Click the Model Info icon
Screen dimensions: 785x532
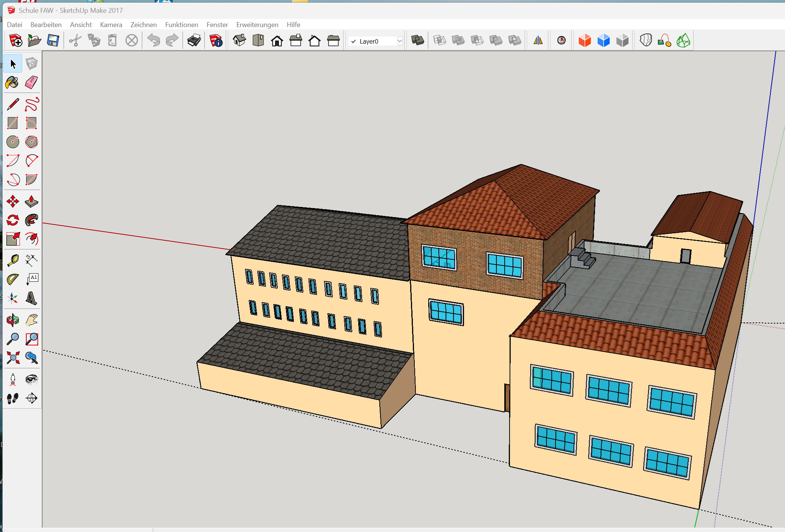(x=216, y=41)
